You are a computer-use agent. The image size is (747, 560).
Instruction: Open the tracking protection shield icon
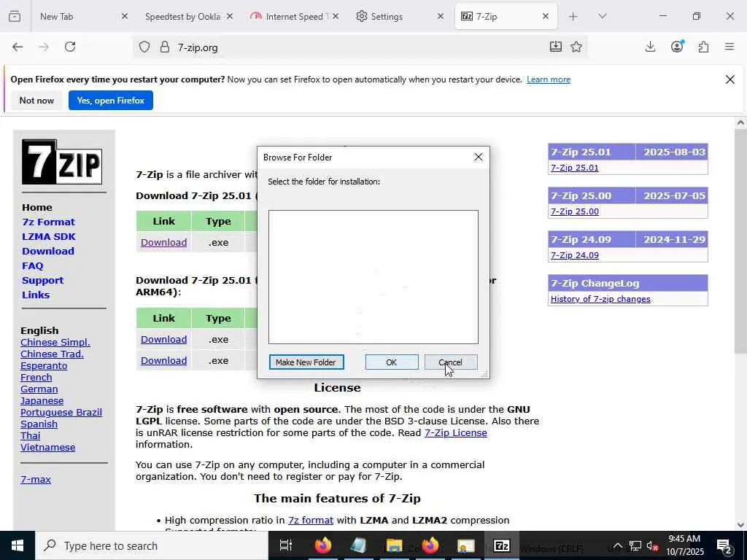pyautogui.click(x=144, y=47)
